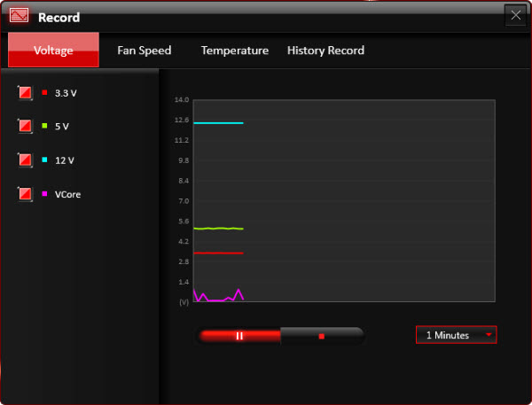The height and width of the screenshot is (405, 532).
Task: Toggle the VCore checkbox
Action: click(x=25, y=194)
